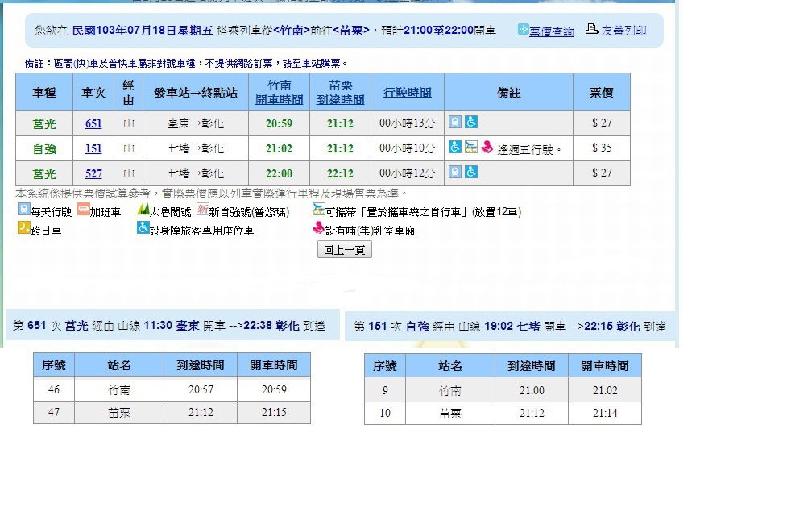Click the 每天行駛 legend icon
Image resolution: width=812 pixels, height=508 pixels.
[x=23, y=209]
